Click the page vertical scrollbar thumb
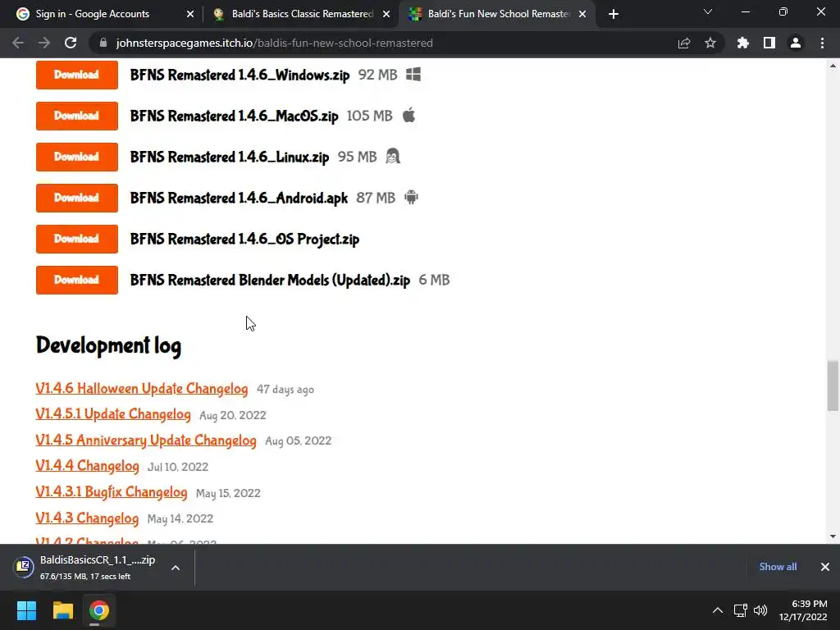 [x=833, y=386]
